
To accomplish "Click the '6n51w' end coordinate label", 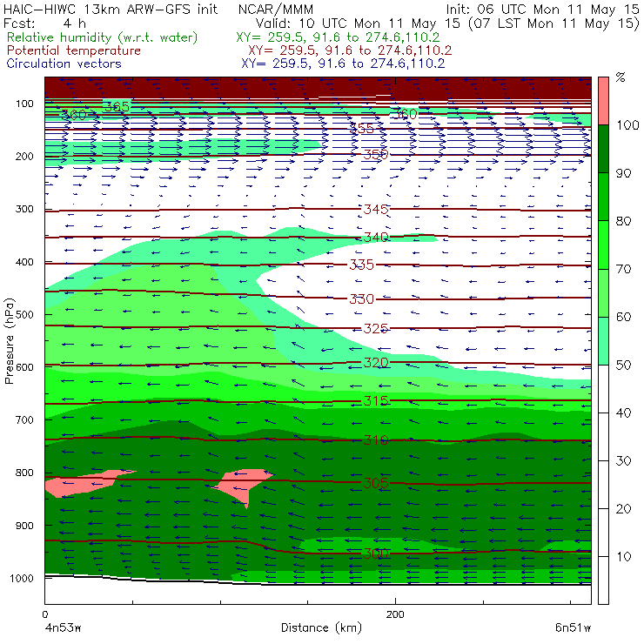I will (x=573, y=627).
